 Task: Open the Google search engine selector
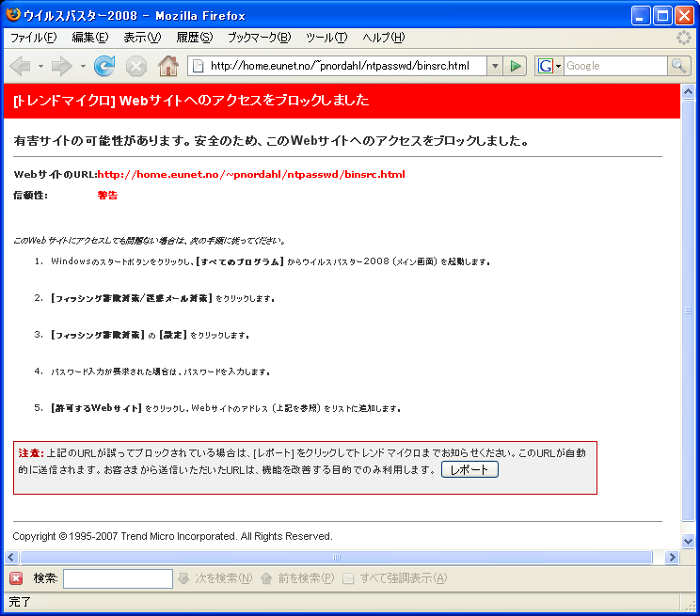click(x=549, y=66)
